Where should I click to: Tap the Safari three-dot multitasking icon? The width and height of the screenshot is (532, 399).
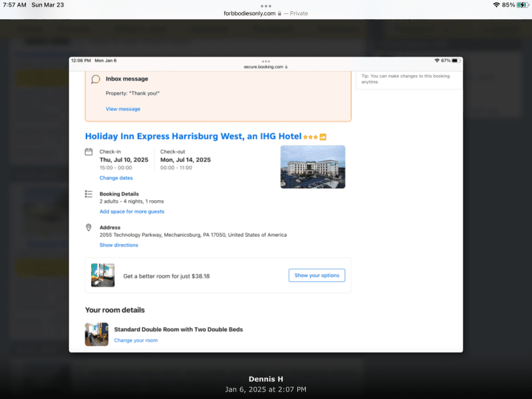point(266,5)
